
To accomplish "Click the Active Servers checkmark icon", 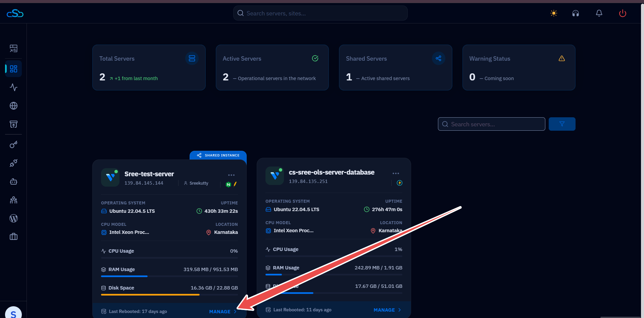I will [315, 58].
